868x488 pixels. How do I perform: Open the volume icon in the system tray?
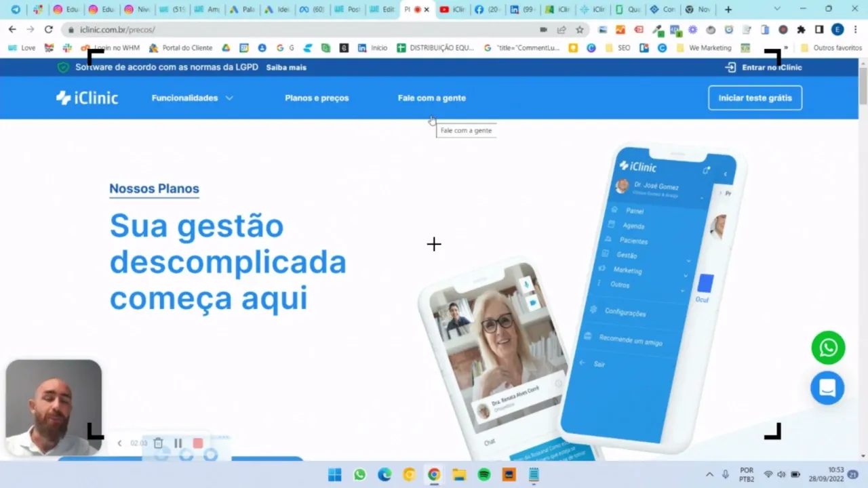pos(782,474)
